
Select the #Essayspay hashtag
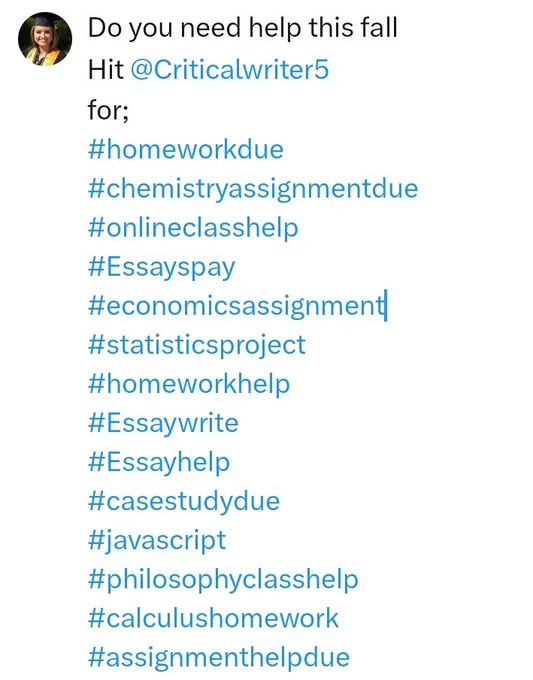point(161,268)
